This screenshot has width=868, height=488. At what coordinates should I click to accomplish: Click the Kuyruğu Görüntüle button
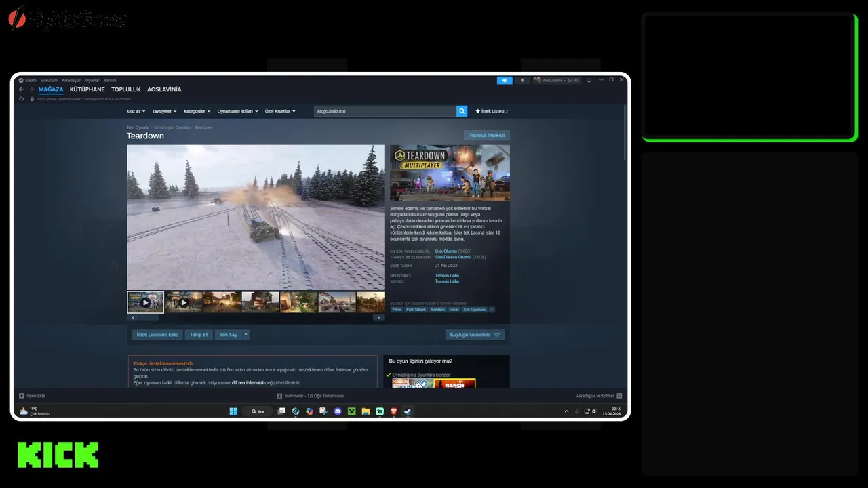[475, 335]
